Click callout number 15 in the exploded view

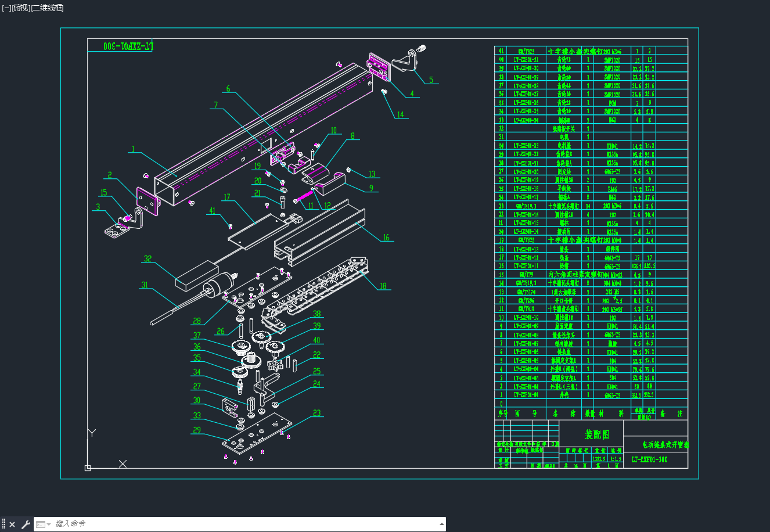click(x=104, y=193)
